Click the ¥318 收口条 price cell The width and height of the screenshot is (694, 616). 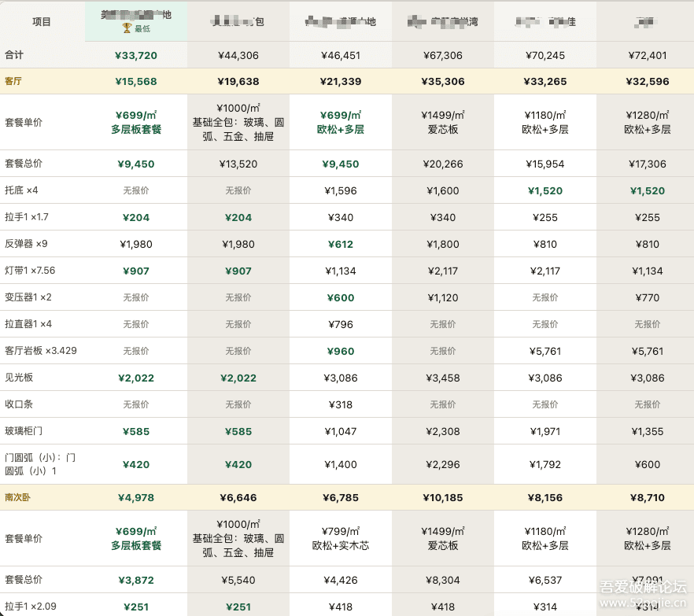coord(341,404)
